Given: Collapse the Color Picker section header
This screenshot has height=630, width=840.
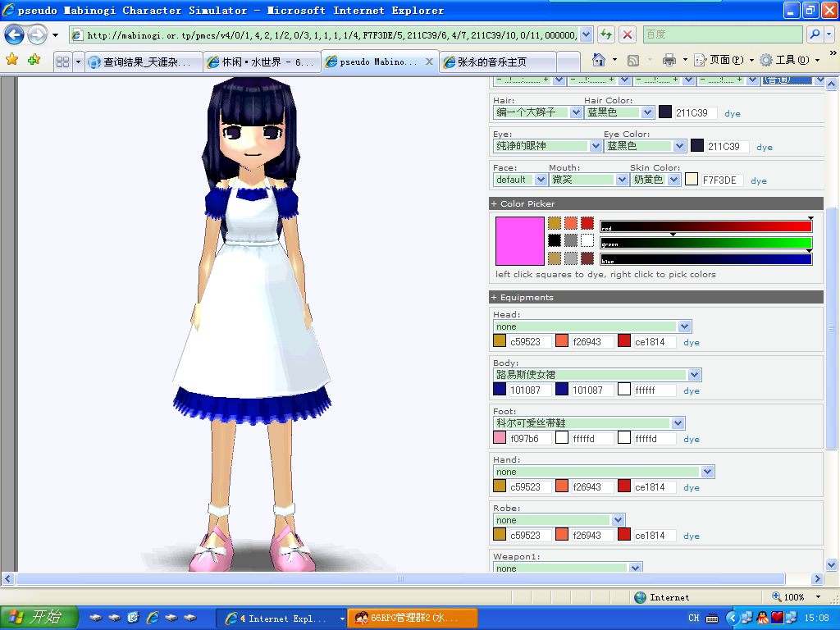Looking at the screenshot, I should pyautogui.click(x=656, y=203).
